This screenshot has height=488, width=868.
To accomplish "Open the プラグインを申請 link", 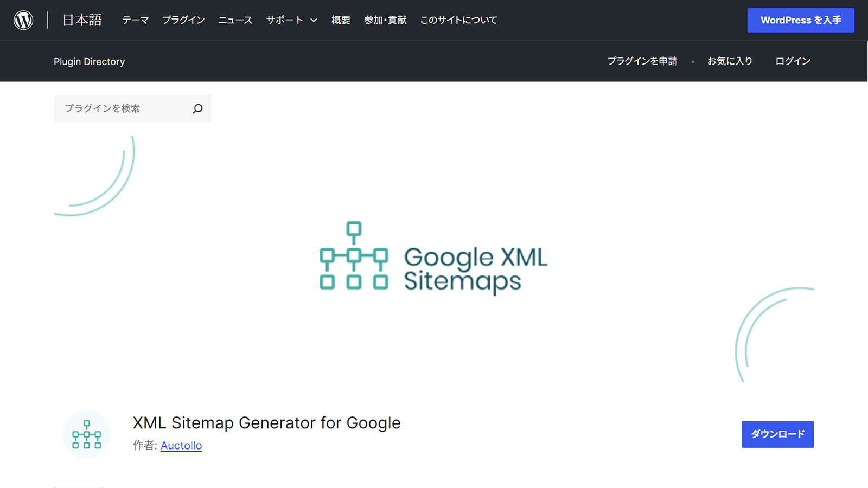I will point(642,61).
